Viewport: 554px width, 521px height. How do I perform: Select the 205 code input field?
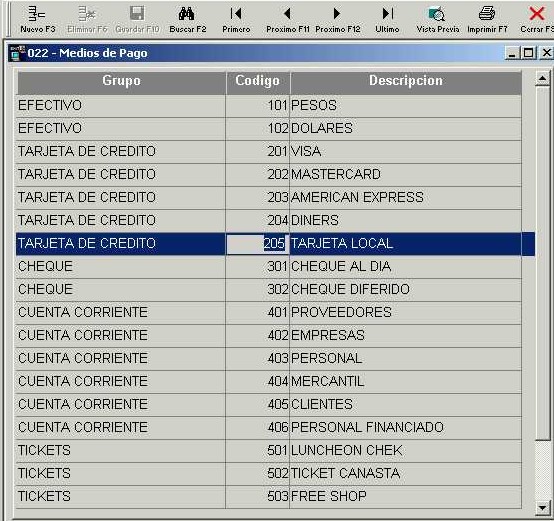point(258,244)
